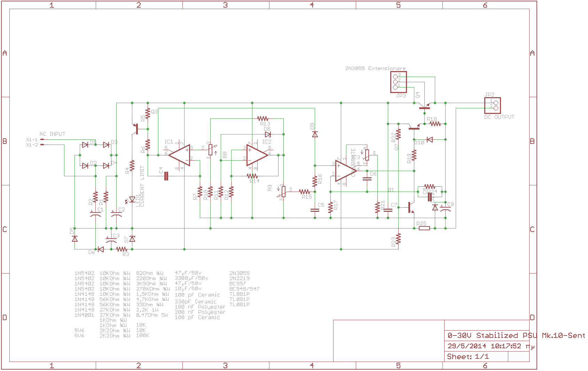Select resistor R15 symbol

coord(304,192)
